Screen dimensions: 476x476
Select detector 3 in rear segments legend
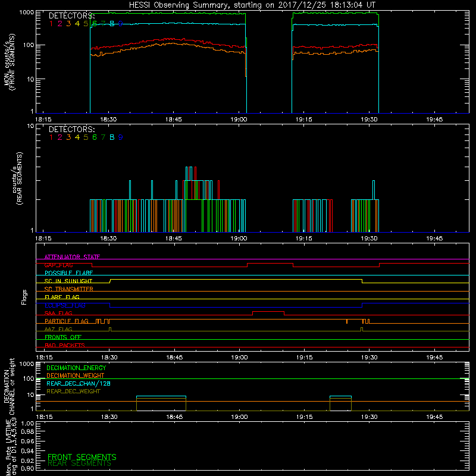pyautogui.click(x=68, y=137)
